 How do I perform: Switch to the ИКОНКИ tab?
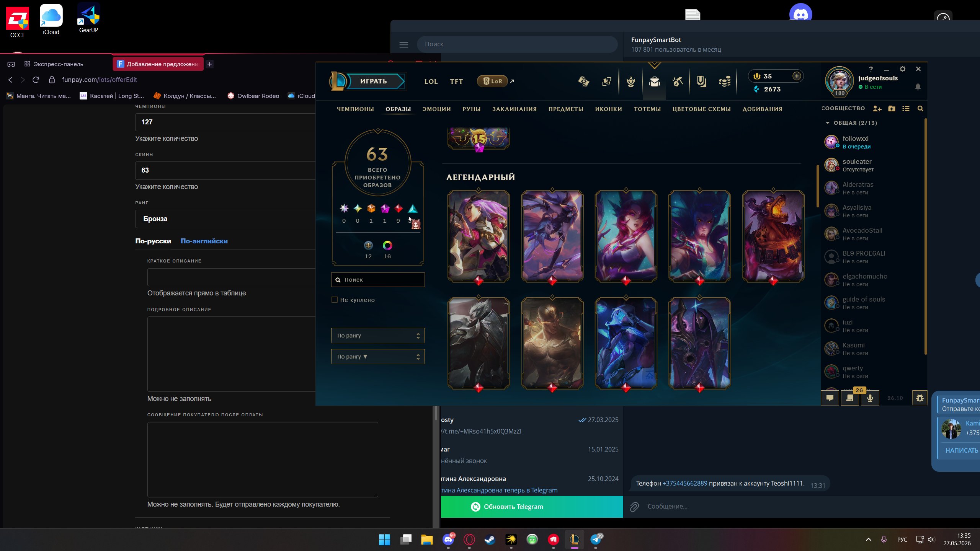point(609,109)
